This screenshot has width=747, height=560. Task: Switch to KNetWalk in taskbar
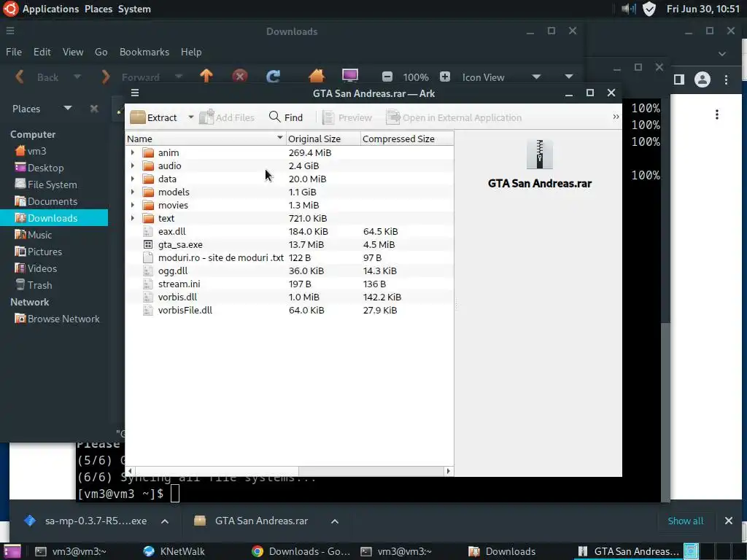[174, 551]
